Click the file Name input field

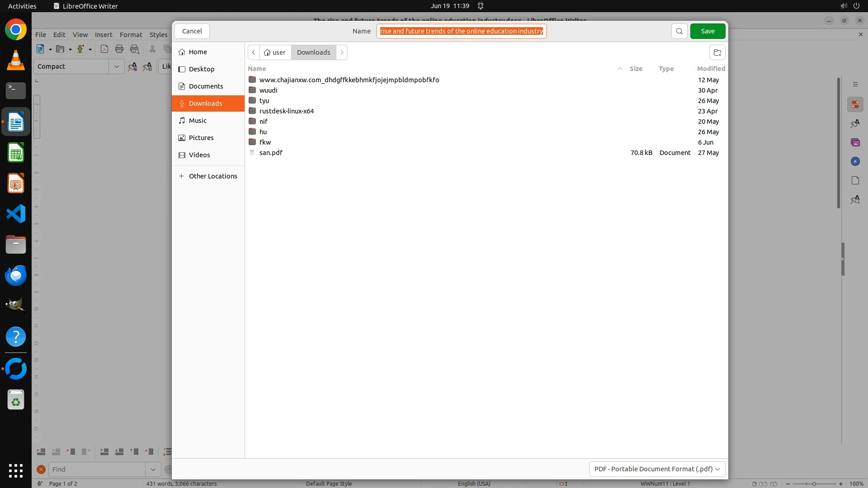[x=461, y=31]
